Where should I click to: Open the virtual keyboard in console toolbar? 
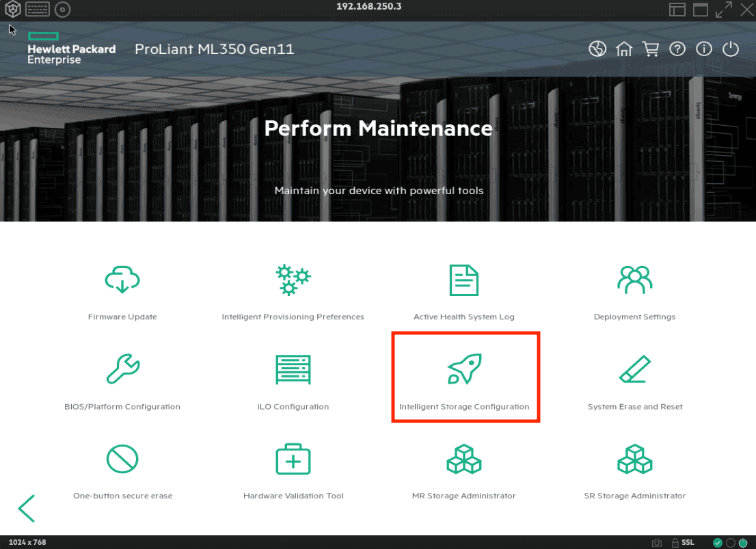pos(38,9)
